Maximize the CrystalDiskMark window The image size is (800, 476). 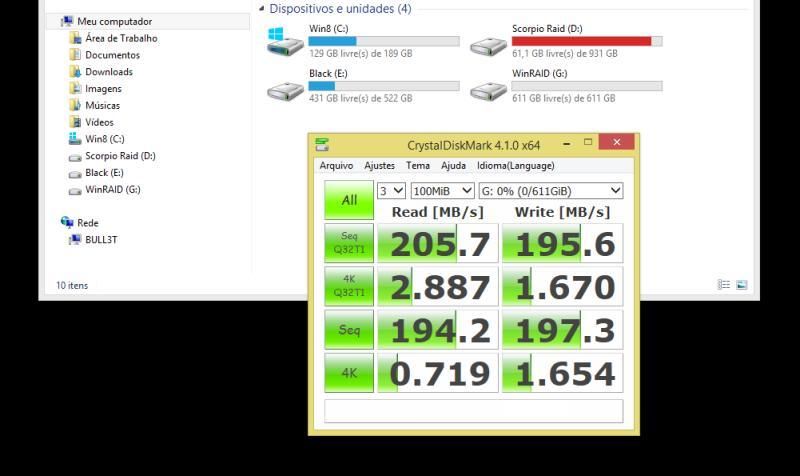[588, 142]
